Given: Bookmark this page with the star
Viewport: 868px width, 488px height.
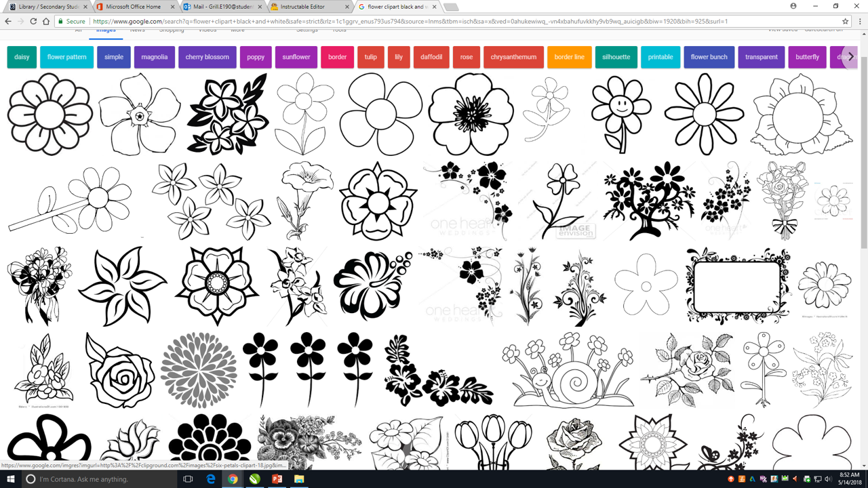Looking at the screenshot, I should [846, 21].
